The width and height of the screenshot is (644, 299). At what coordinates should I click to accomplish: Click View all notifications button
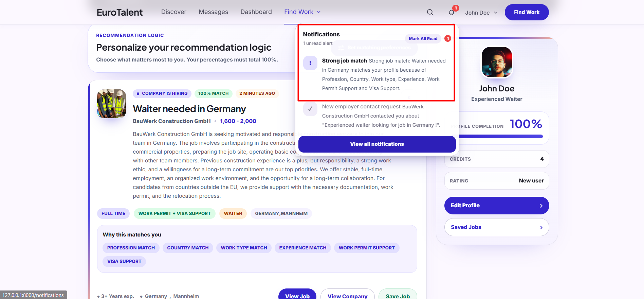click(377, 144)
